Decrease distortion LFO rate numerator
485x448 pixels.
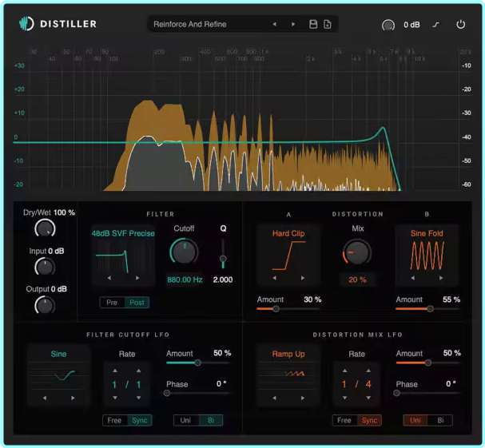pos(345,398)
